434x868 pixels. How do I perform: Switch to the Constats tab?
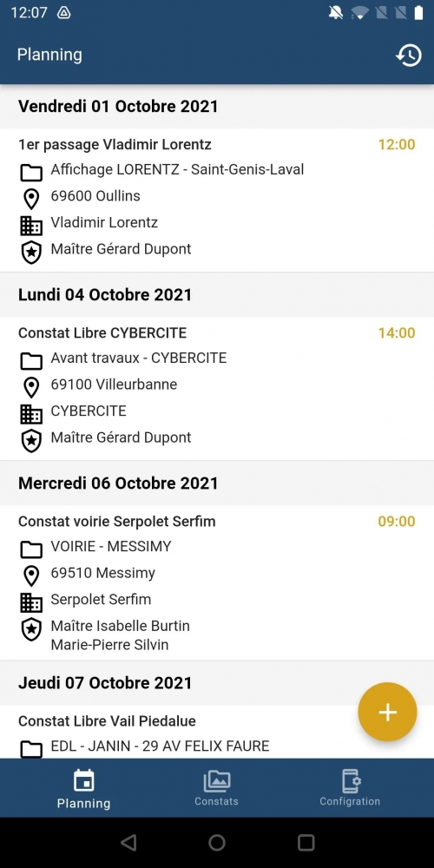pos(216,788)
